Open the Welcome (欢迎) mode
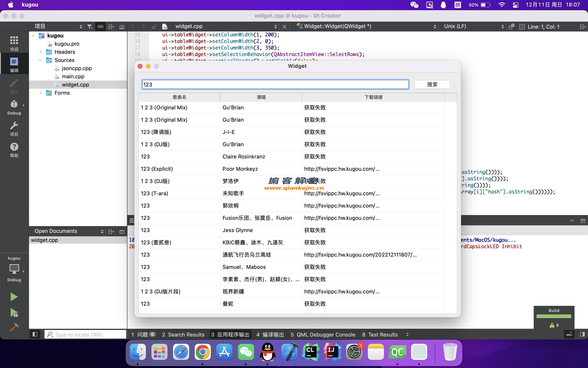The image size is (588, 368). [x=14, y=43]
